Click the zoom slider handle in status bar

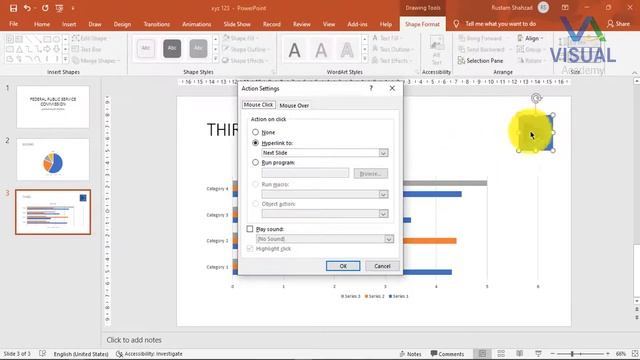point(572,354)
